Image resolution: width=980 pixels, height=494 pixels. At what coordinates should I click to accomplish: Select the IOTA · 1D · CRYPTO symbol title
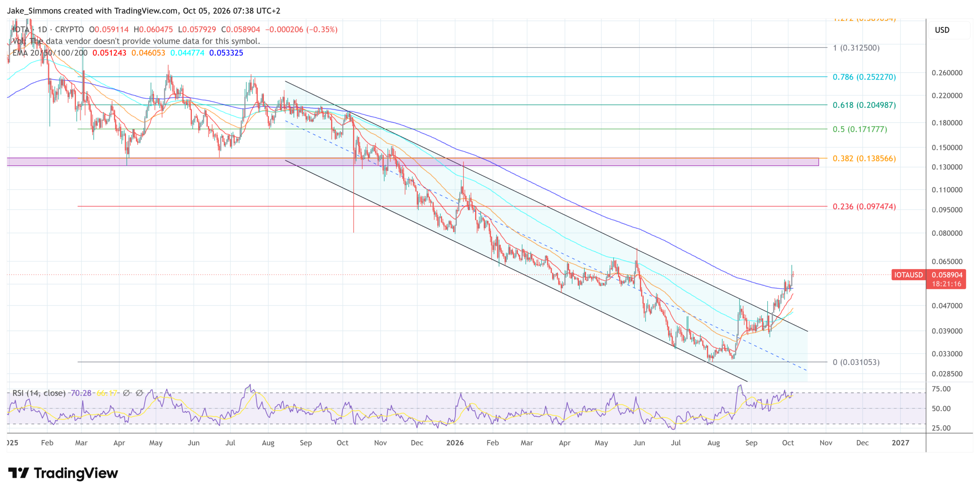tap(48, 29)
